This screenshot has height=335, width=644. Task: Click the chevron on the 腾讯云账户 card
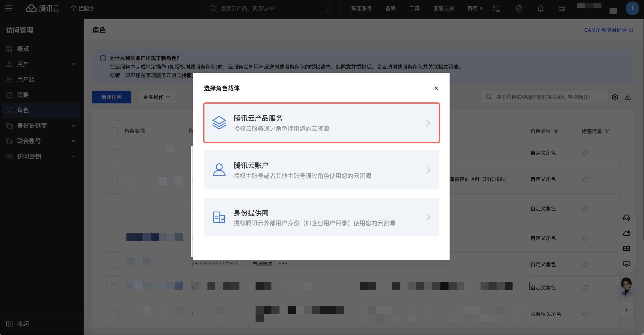428,170
